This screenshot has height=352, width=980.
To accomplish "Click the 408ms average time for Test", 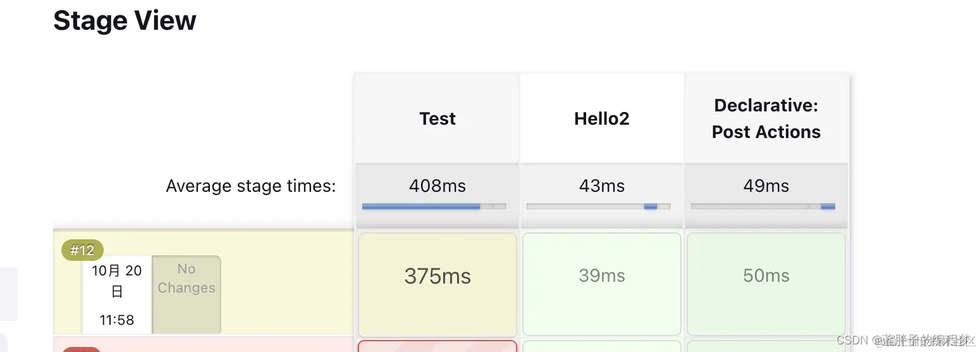I will [x=438, y=185].
